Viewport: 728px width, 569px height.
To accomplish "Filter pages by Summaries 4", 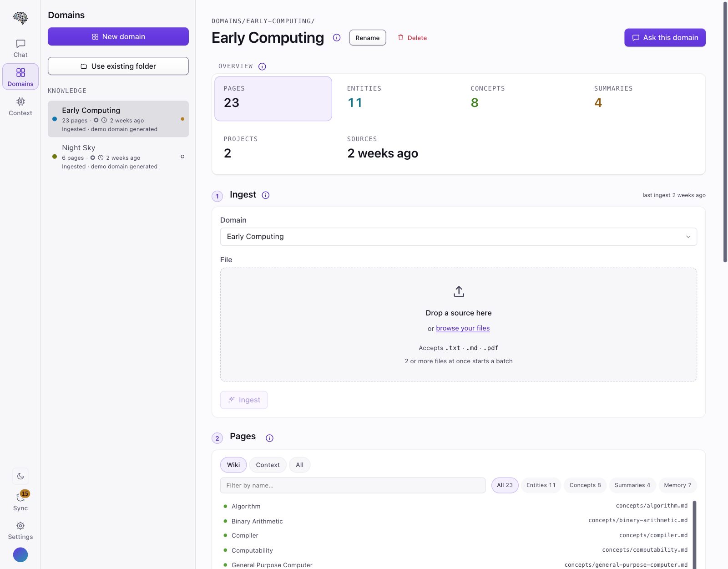I will pyautogui.click(x=632, y=485).
